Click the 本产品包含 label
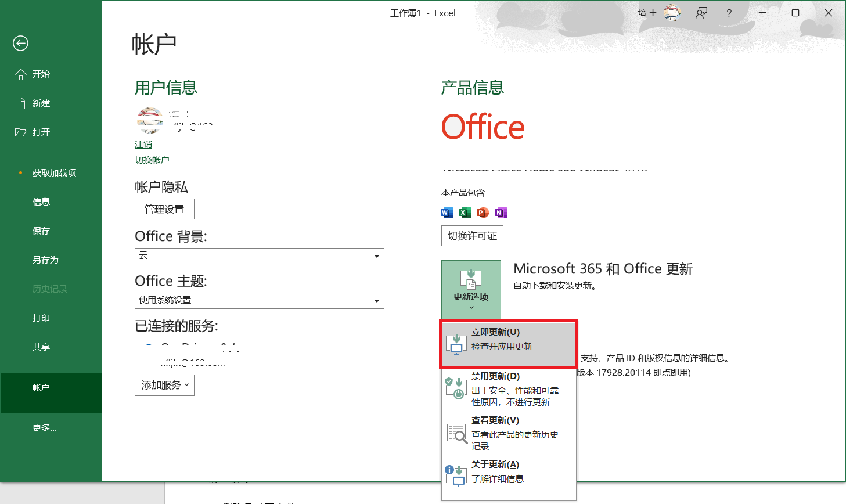Image resolution: width=846 pixels, height=504 pixels. (x=463, y=193)
